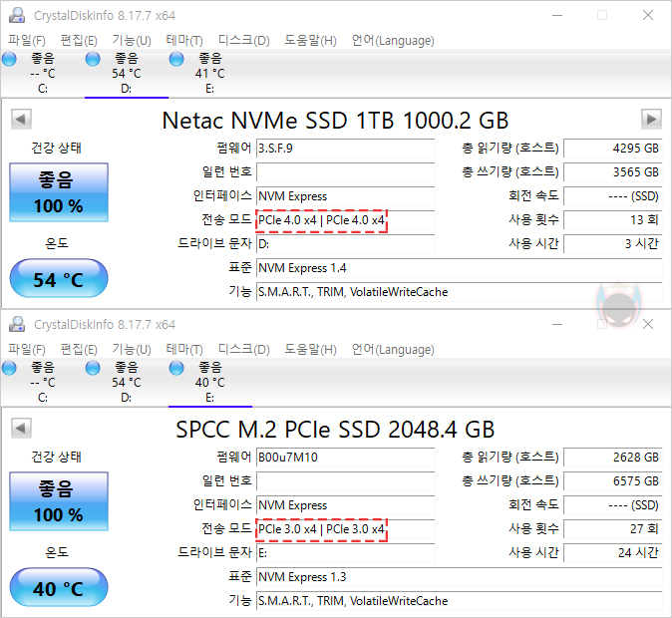Click empty serial number field in Netac window
The image size is (672, 618).
pos(345,172)
